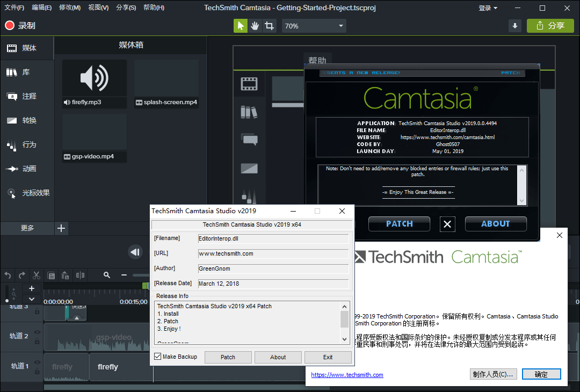Image resolution: width=580 pixels, height=392 pixels.
Task: Open the https://www.techsmith.com link
Action: [347, 375]
